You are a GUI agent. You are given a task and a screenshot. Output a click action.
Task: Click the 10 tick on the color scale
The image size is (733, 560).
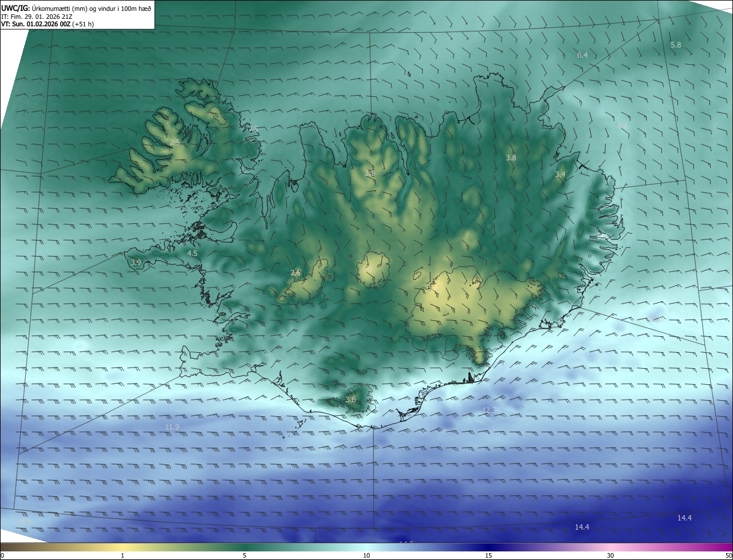tap(366, 555)
